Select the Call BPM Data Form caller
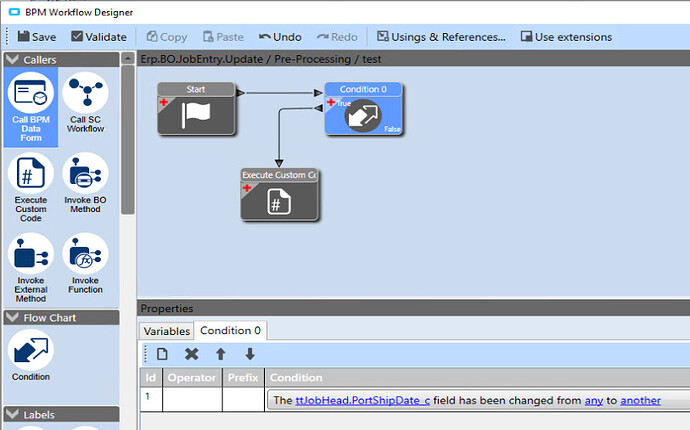This screenshot has height=430, width=690. click(31, 107)
